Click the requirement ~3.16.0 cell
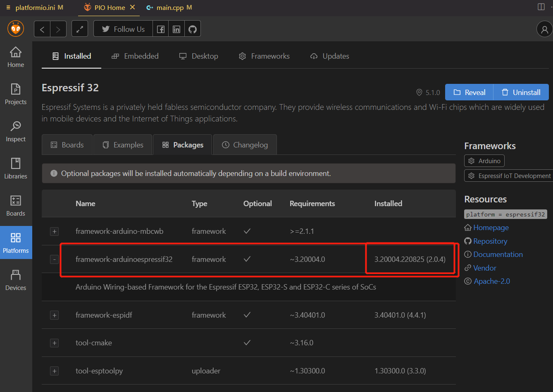Viewport: 553px width, 392px height. coord(301,343)
